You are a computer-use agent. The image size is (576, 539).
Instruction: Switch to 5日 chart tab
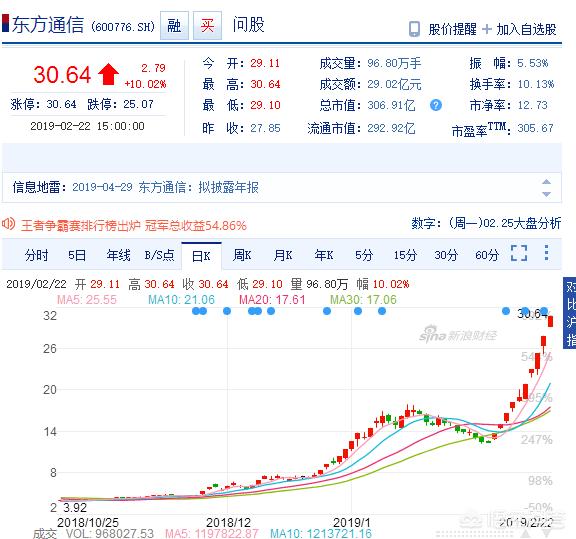77,255
